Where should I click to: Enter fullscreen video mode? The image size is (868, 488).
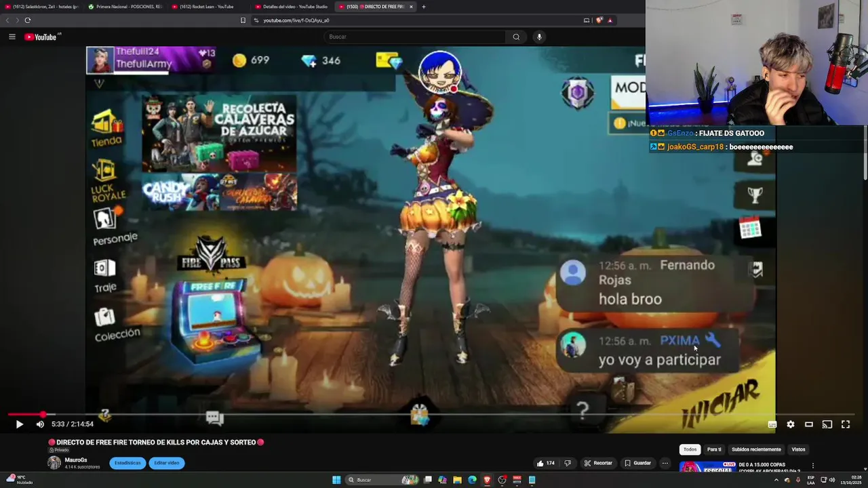click(x=846, y=424)
